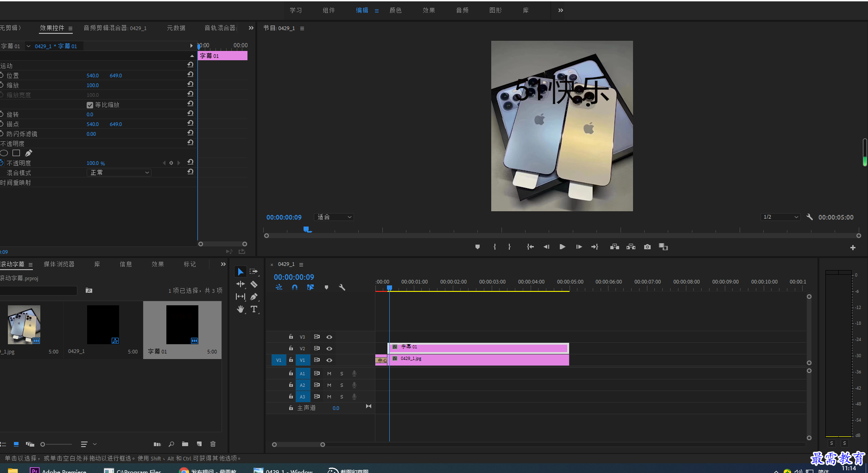Viewport: 868px width, 473px height.
Task: Open program monitor settings wrench
Action: (x=810, y=217)
